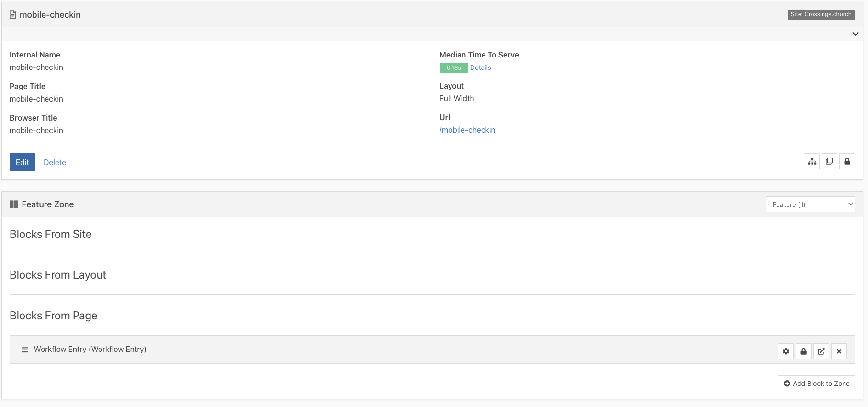868x407 pixels.
Task: Click the page security lock icon
Action: click(x=847, y=161)
